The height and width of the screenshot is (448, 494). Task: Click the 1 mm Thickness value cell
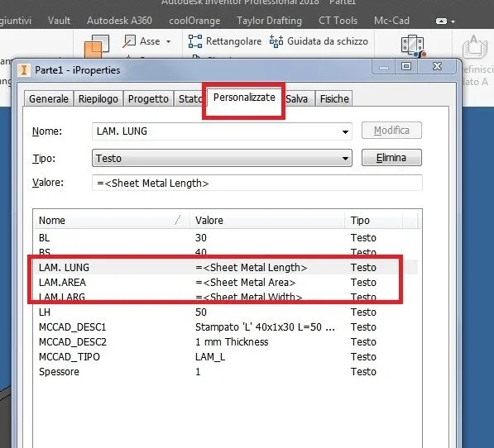click(232, 341)
